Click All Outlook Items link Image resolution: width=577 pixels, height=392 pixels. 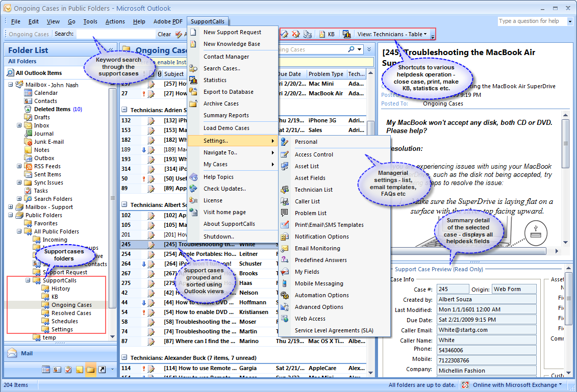[39, 73]
